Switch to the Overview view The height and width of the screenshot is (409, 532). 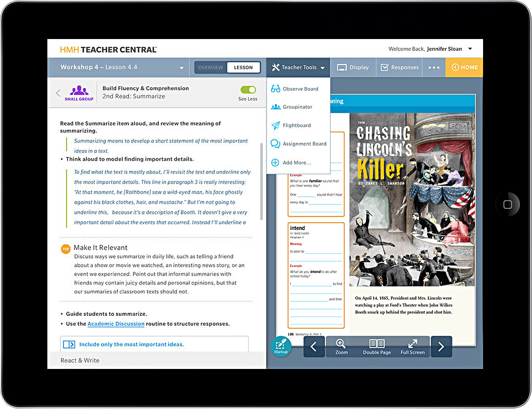coord(211,68)
